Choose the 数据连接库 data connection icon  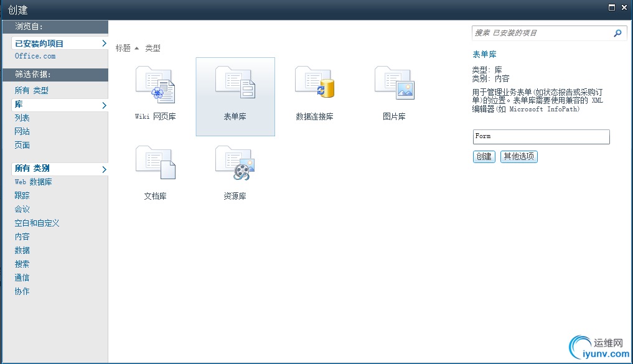coord(315,82)
